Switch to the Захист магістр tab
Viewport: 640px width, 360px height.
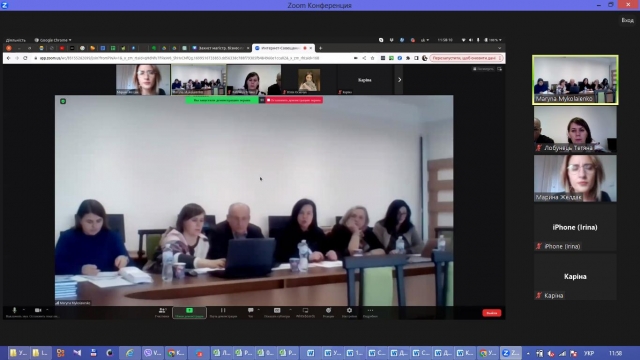[220, 48]
